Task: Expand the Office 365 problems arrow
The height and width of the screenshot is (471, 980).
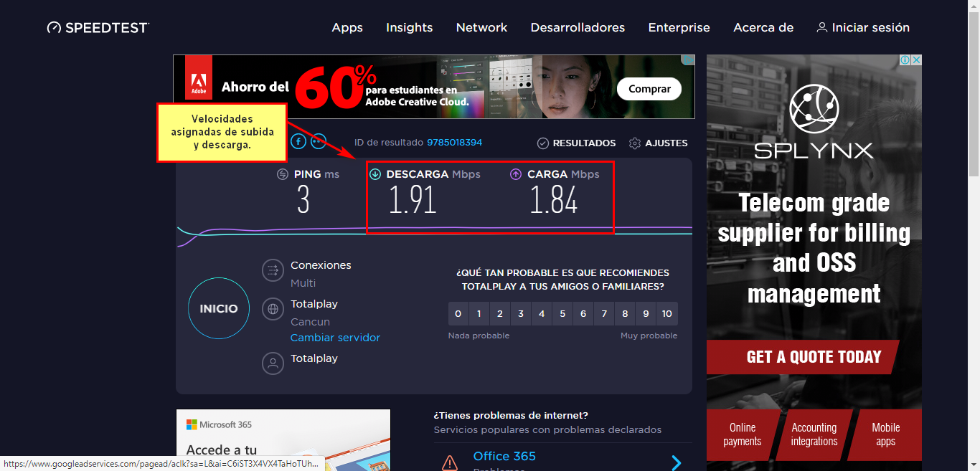Action: tap(676, 462)
